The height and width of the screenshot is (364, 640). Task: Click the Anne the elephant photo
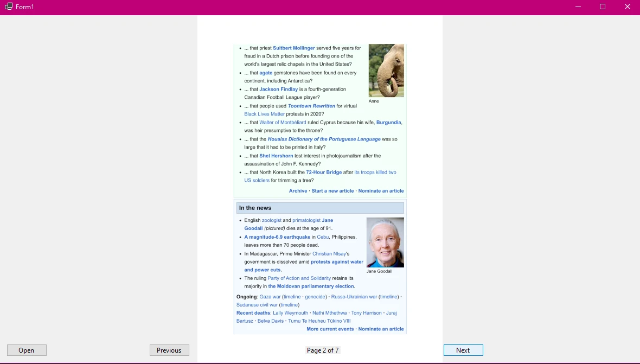(x=386, y=70)
